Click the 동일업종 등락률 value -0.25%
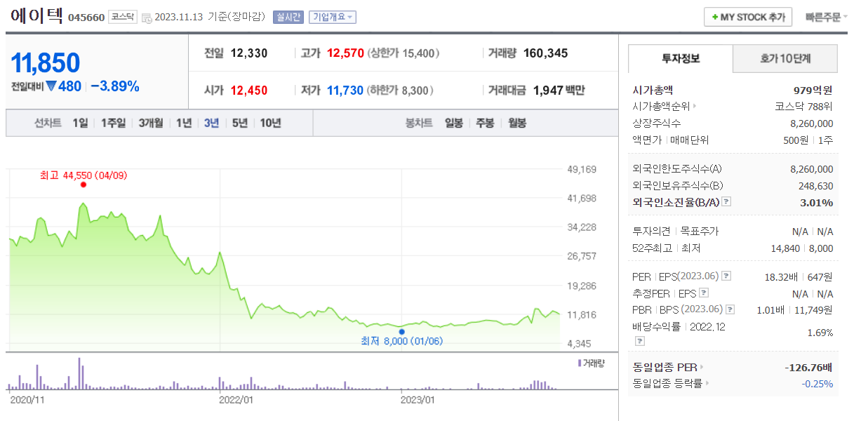The width and height of the screenshot is (868, 421). (817, 384)
